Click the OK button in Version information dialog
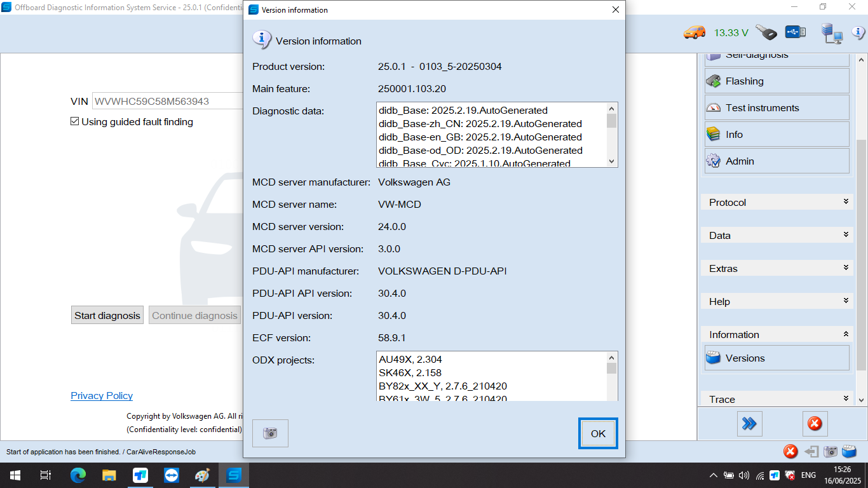The width and height of the screenshot is (868, 488). [x=597, y=433]
